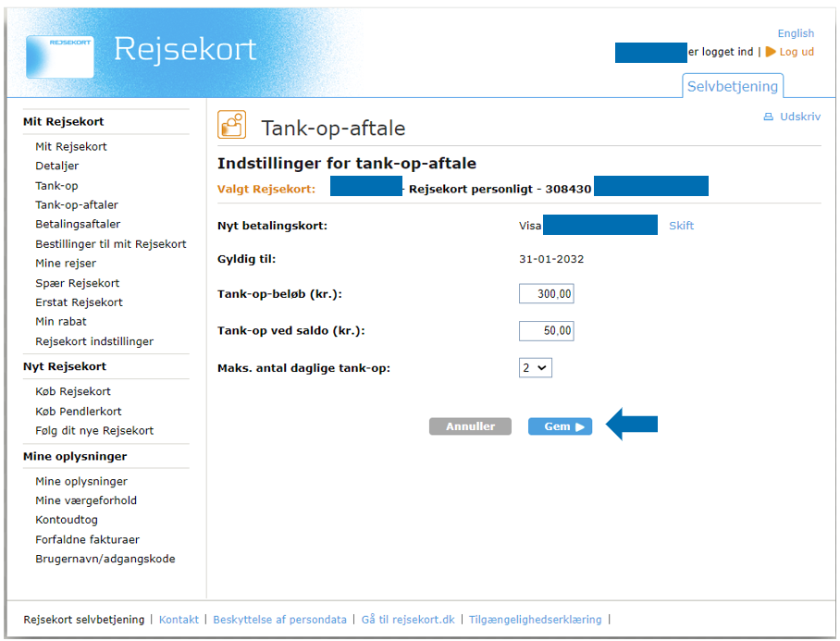The height and width of the screenshot is (641, 840).
Task: Open the Tilgængelighedserklæring footer link
Action: (x=535, y=620)
